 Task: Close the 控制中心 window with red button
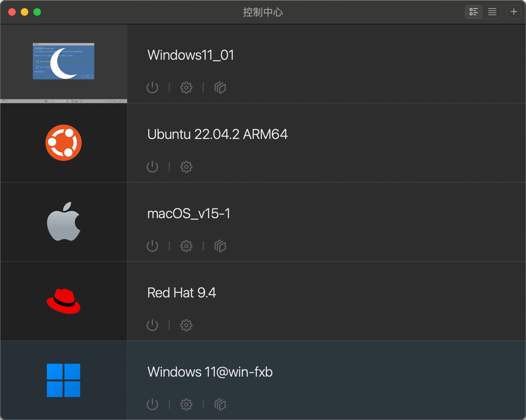pos(12,12)
